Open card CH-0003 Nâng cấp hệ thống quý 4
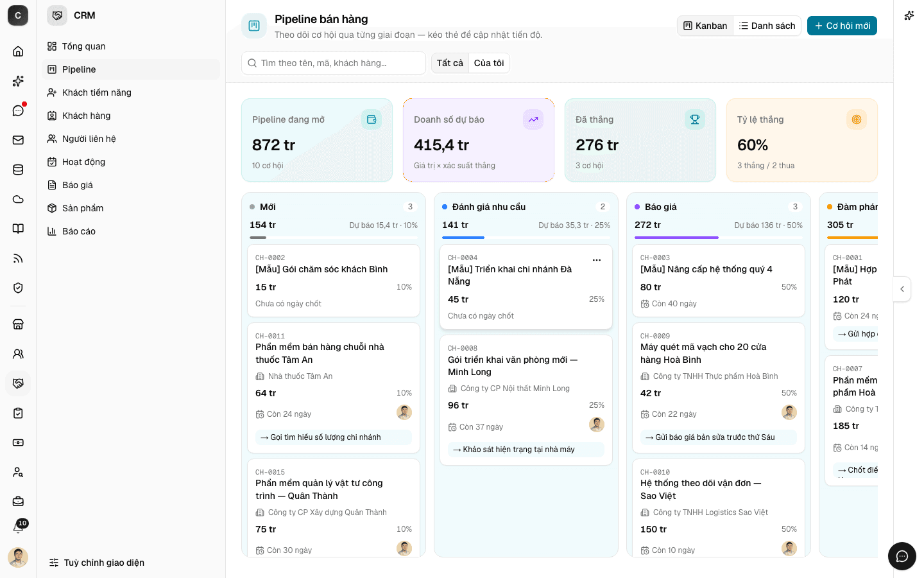The image size is (924, 578). (719, 281)
